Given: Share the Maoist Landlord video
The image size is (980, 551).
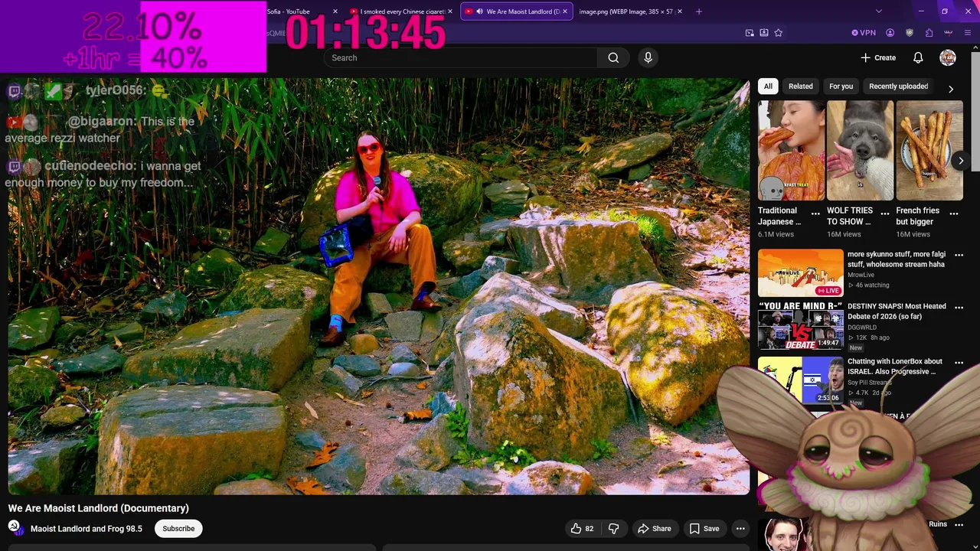Looking at the screenshot, I should [655, 529].
